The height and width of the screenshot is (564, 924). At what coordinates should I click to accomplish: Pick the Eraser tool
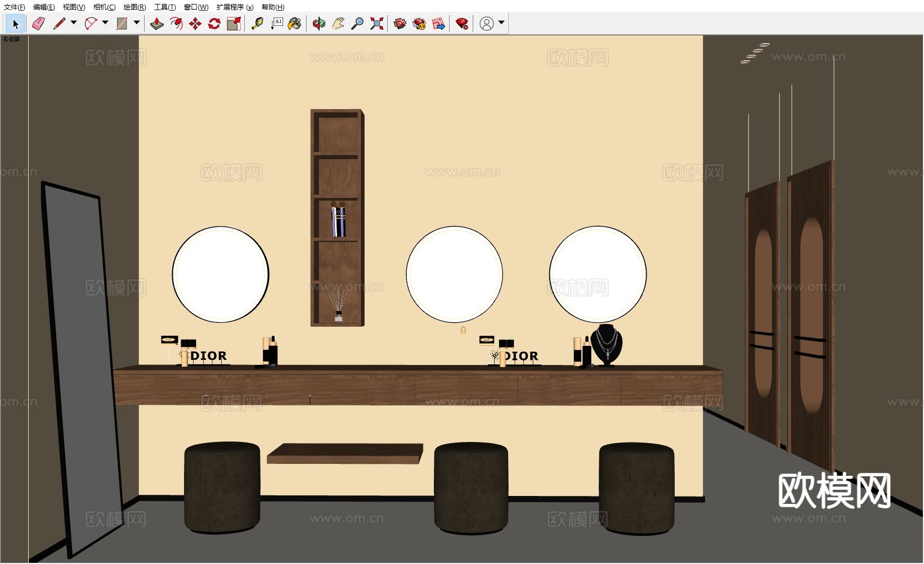tap(38, 24)
